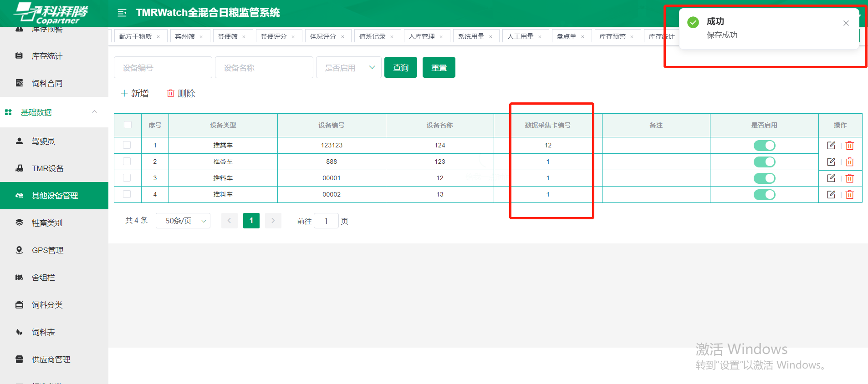Click red trash icon for row 2

coord(849,162)
